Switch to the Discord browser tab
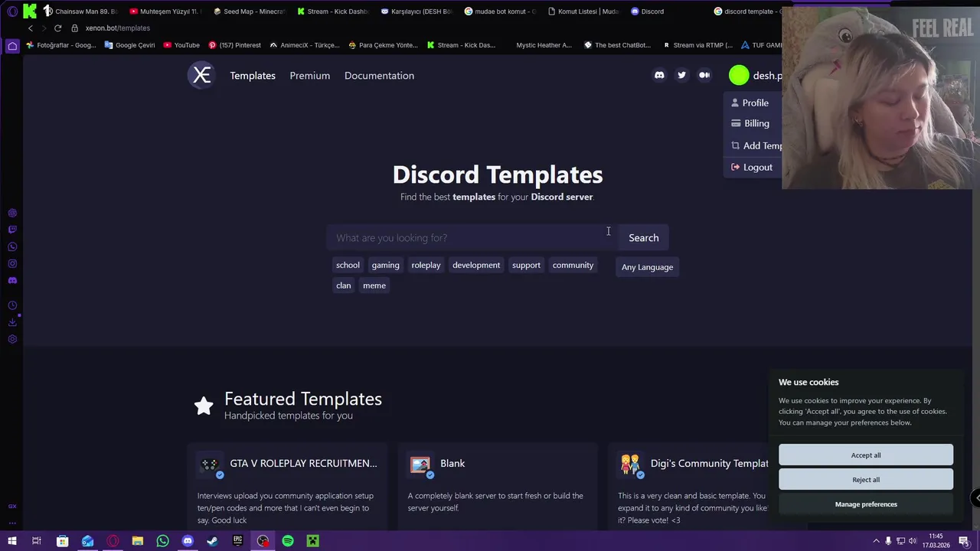Viewport: 980px width, 551px height. [647, 11]
